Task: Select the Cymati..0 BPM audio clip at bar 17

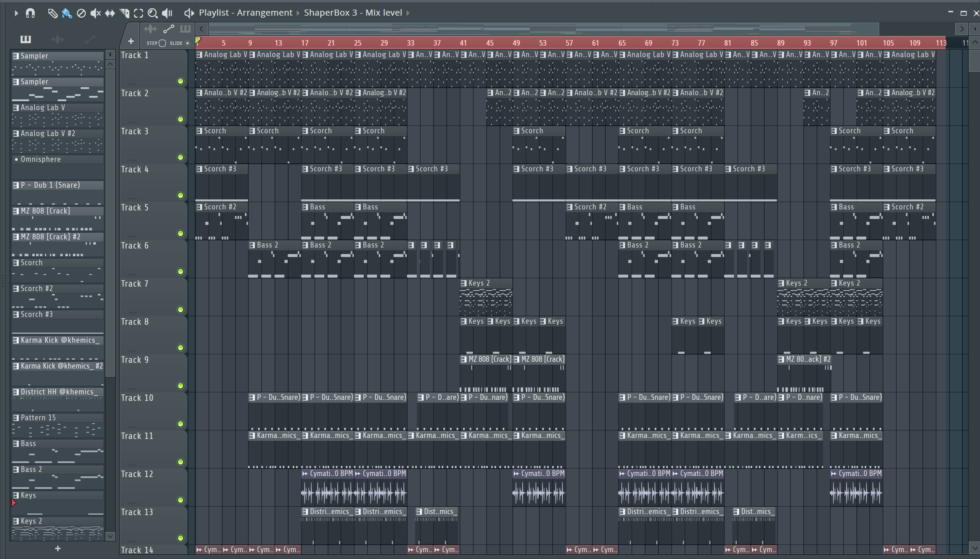Action: tap(327, 487)
